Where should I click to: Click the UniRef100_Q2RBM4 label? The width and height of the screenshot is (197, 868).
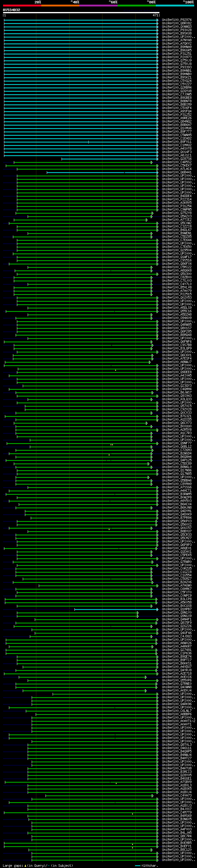click(x=176, y=88)
